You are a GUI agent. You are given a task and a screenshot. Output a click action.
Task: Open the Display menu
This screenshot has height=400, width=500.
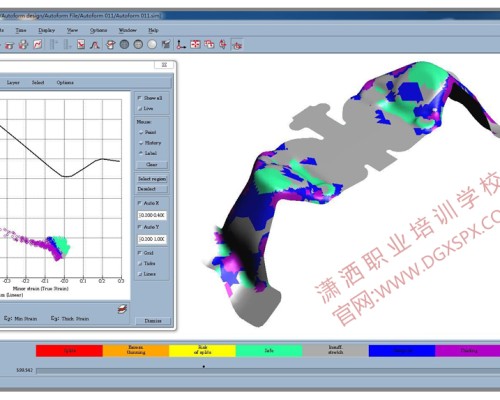46,30
